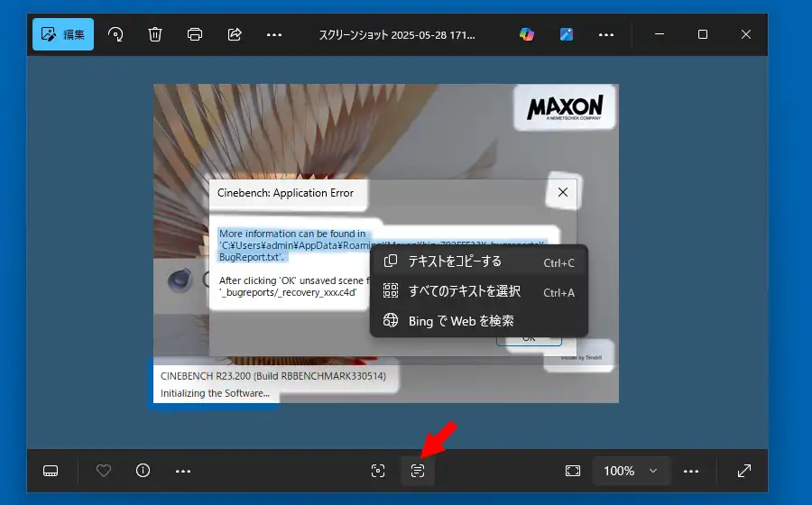812x505 pixels.
Task: Fit image to window with the fit icon
Action: pyautogui.click(x=573, y=471)
